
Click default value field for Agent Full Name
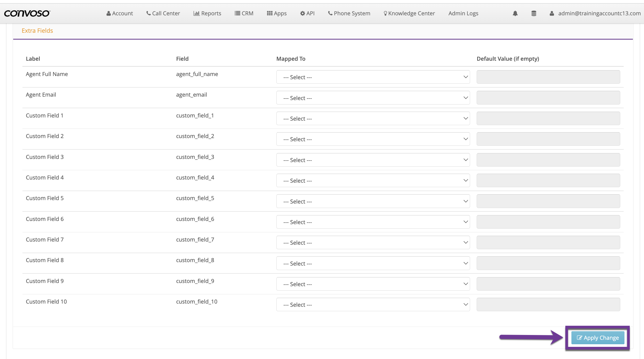point(548,77)
